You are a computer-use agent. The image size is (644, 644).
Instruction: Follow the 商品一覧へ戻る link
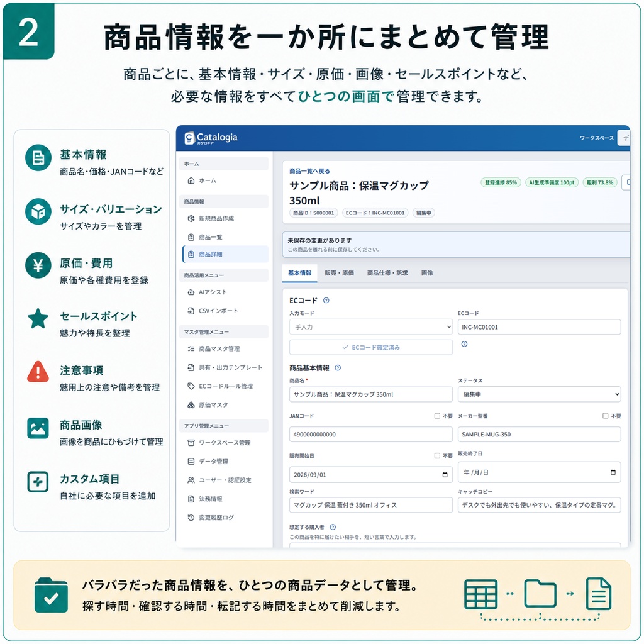point(309,171)
